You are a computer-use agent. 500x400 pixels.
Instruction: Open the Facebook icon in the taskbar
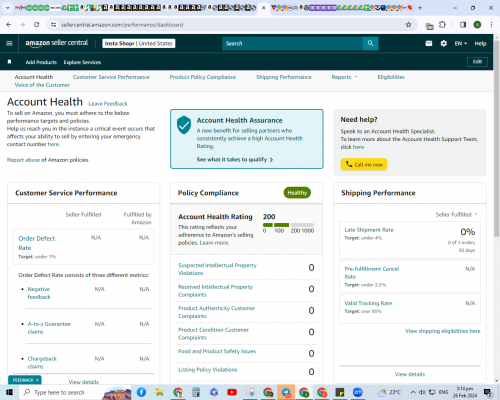point(141,392)
